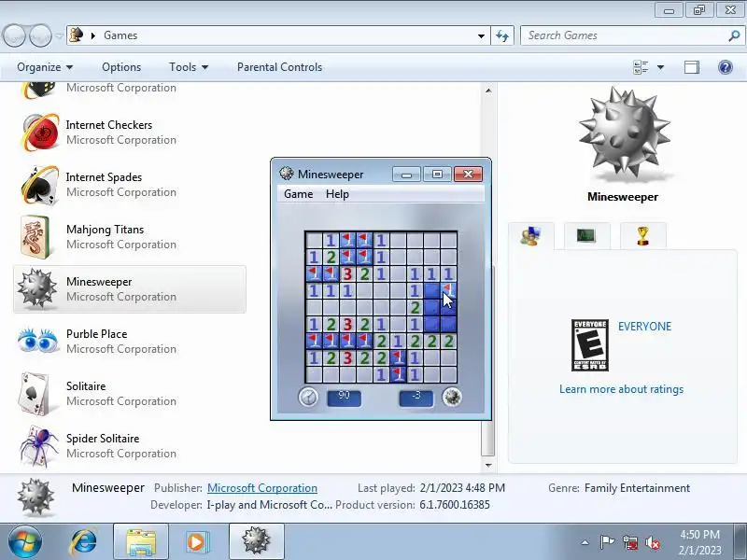Open the Game menu in Minesweeper

[x=298, y=194]
